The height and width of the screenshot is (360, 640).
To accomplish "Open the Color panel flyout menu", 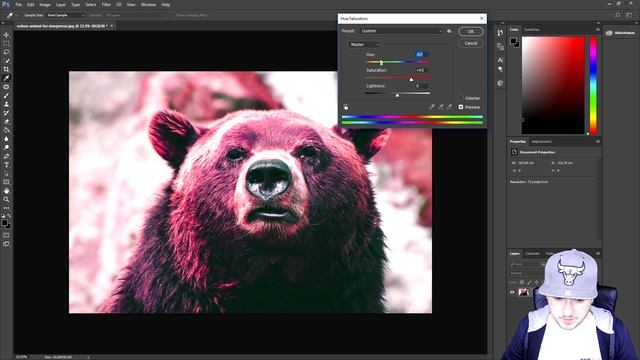I will click(x=598, y=29).
